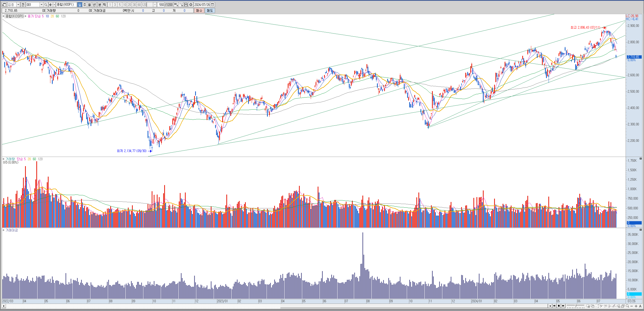Click the plus zoom-in icon at bottom right
The image size is (644, 311).
coord(636,306)
